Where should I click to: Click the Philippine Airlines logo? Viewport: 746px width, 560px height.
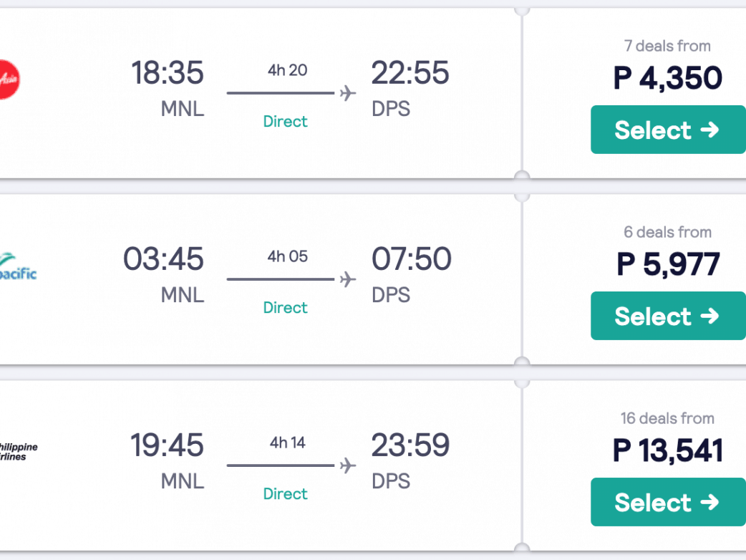coord(19,452)
